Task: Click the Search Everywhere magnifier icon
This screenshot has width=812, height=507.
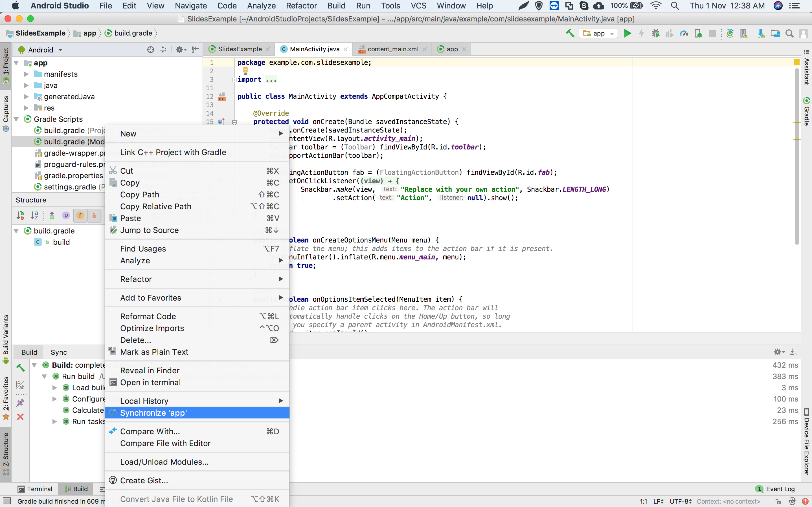Action: click(x=789, y=33)
